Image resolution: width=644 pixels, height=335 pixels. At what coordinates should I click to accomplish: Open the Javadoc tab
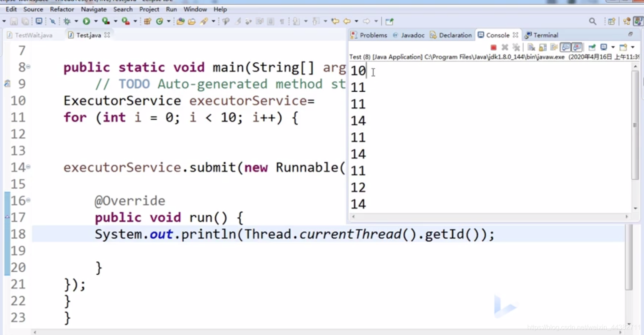(409, 35)
